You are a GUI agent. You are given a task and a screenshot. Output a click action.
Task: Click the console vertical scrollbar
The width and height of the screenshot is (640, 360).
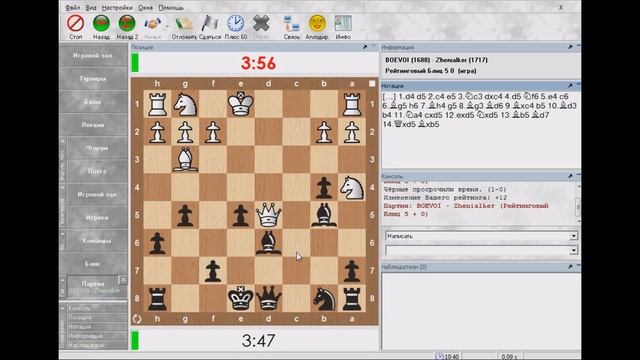point(578,203)
